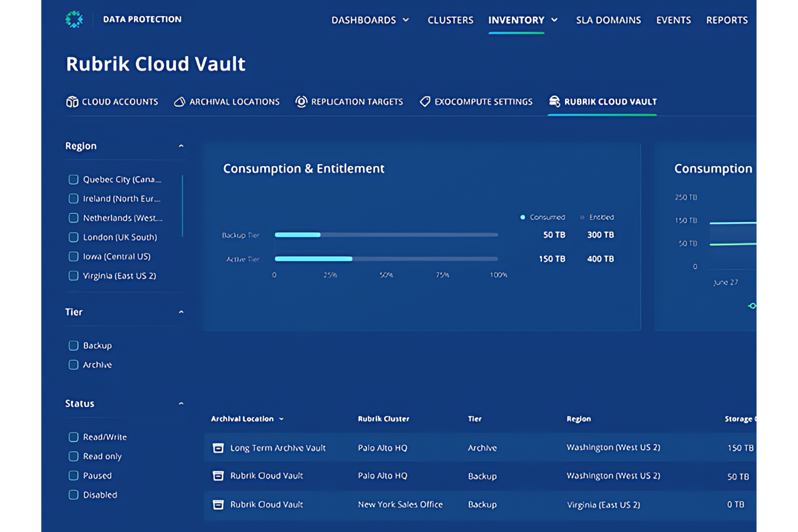Screen dimensions: 798x532
Task: Check the London (UK South) filter
Action: [74, 237]
